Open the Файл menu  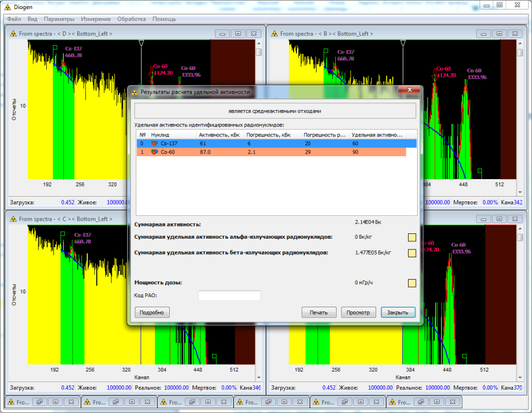click(x=14, y=19)
